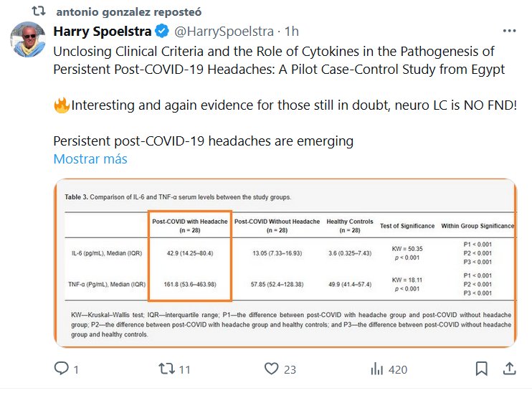Open Harry Spoelstra's profile avatar

(29, 40)
